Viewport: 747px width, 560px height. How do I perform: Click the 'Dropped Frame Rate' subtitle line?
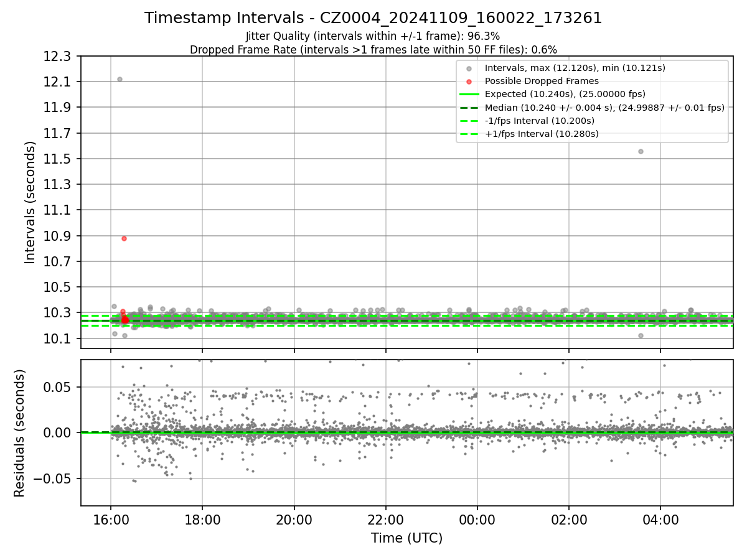coord(374,50)
